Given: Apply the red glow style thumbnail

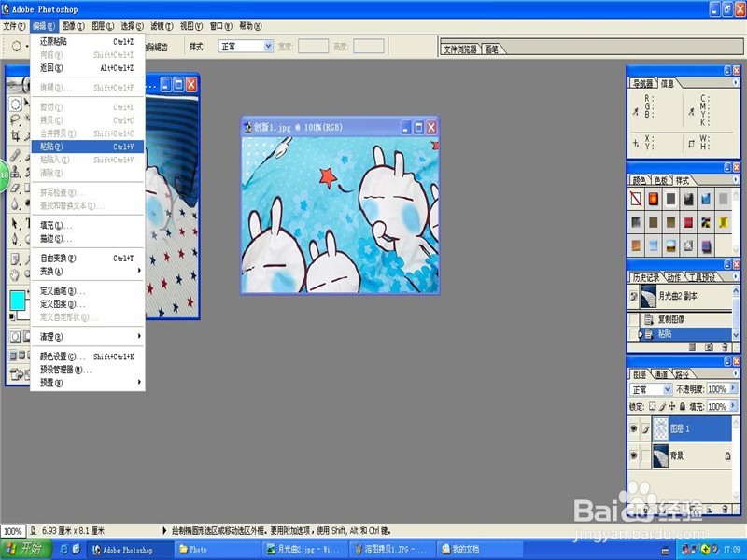Looking at the screenshot, I should click(653, 199).
